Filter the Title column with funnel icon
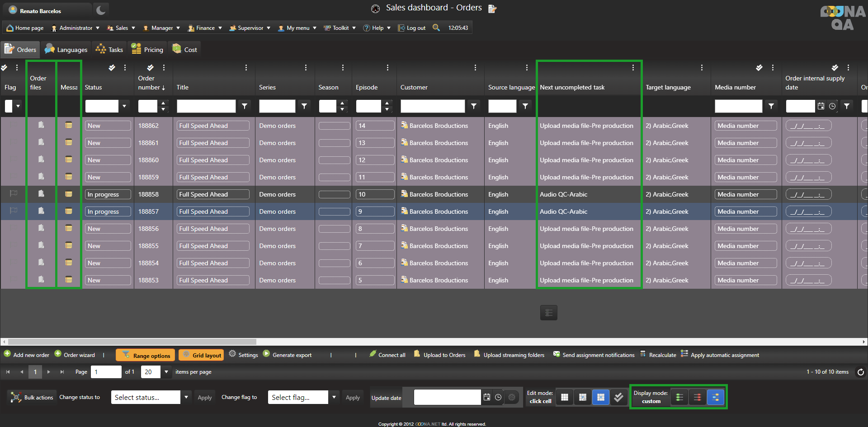 click(245, 106)
